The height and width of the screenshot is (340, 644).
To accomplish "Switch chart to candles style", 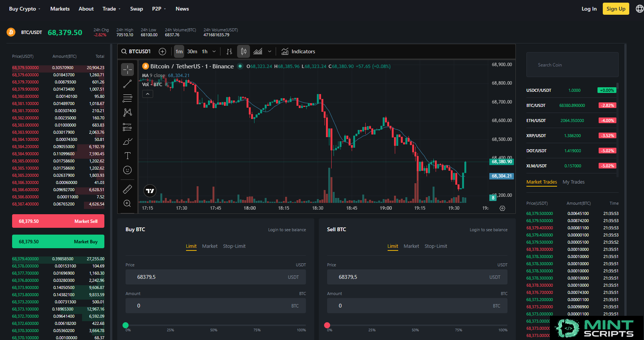I will (244, 51).
